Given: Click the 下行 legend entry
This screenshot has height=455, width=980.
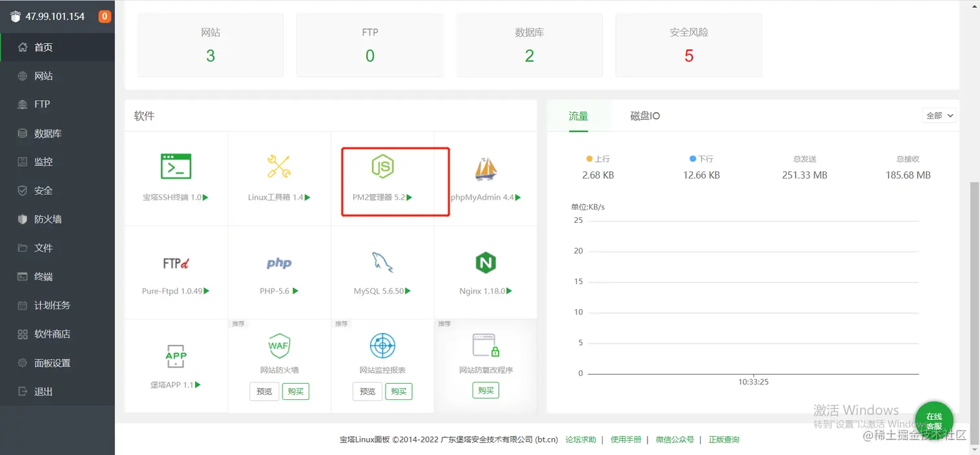Looking at the screenshot, I should click(x=701, y=159).
